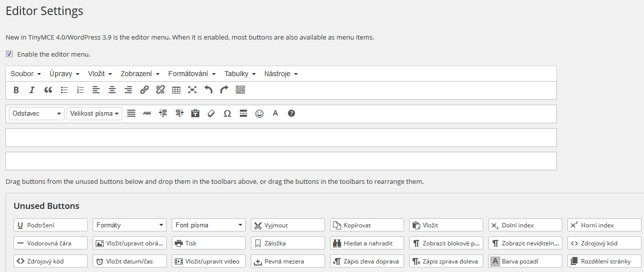Open the Font písma dropdown
The width and height of the screenshot is (644, 272).
(x=209, y=225)
